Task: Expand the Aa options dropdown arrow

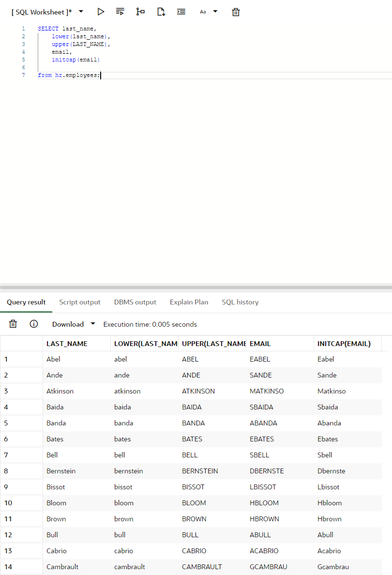Action: click(x=215, y=11)
